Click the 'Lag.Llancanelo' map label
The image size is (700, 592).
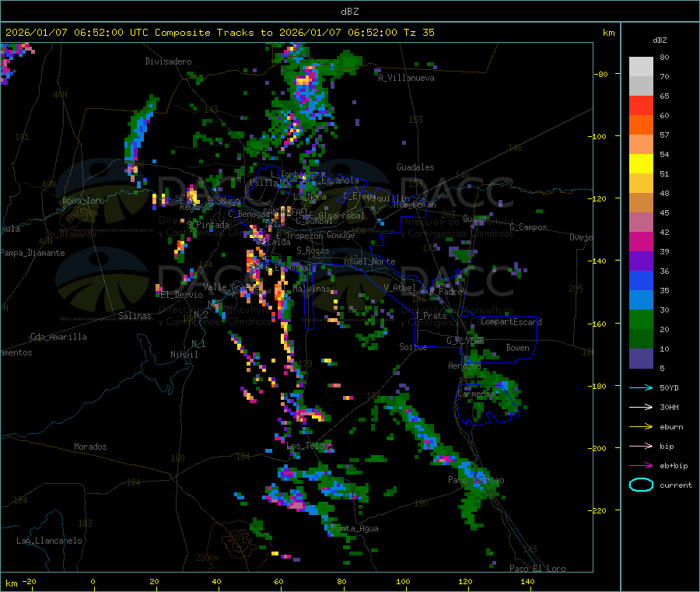click(50, 541)
